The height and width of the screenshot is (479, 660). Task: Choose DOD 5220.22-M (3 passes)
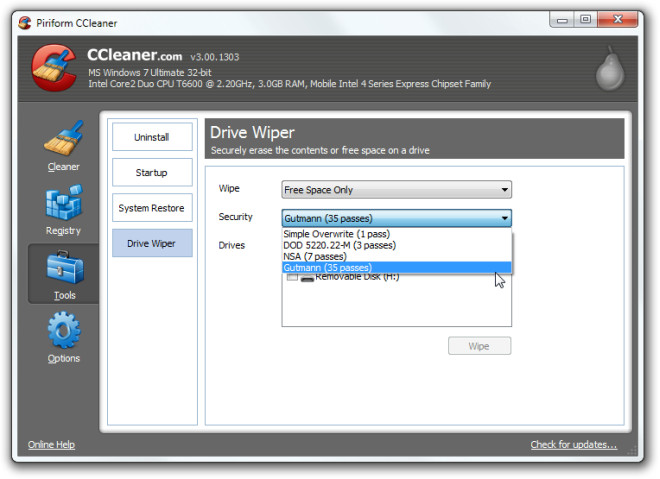(397, 245)
